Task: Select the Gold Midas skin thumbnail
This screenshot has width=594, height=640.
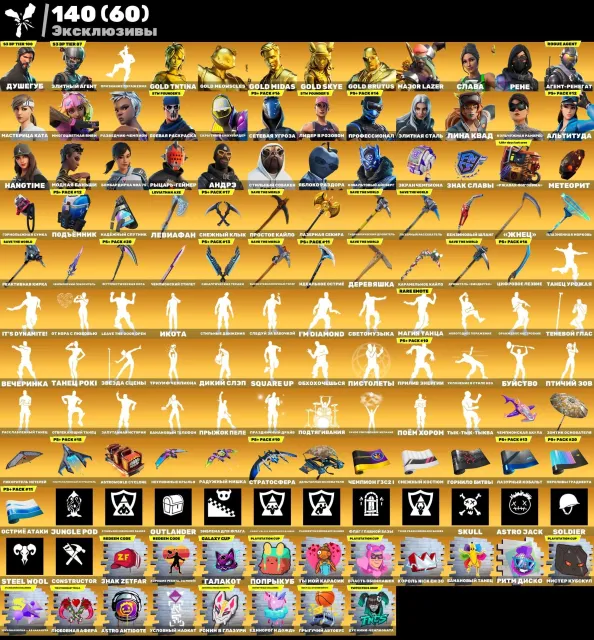Action: click(x=272, y=67)
